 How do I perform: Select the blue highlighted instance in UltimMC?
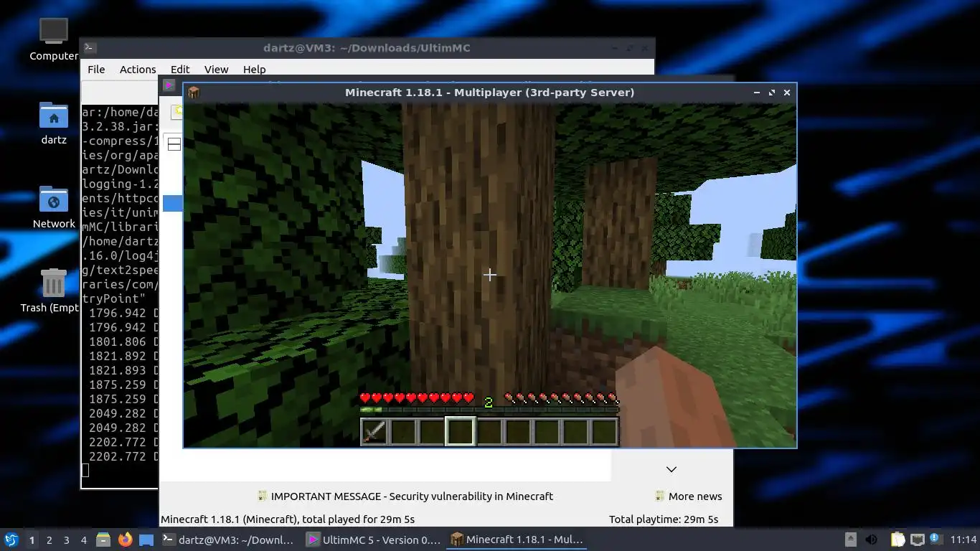tap(173, 203)
